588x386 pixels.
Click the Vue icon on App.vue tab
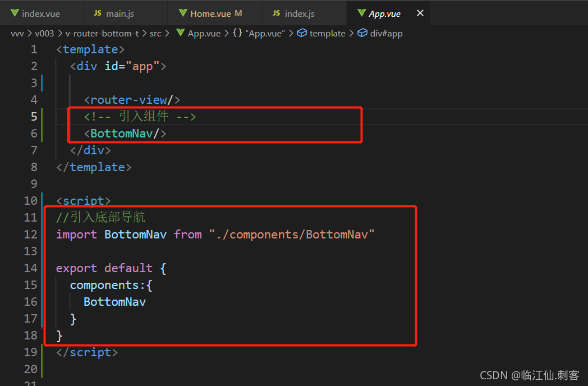tap(361, 13)
